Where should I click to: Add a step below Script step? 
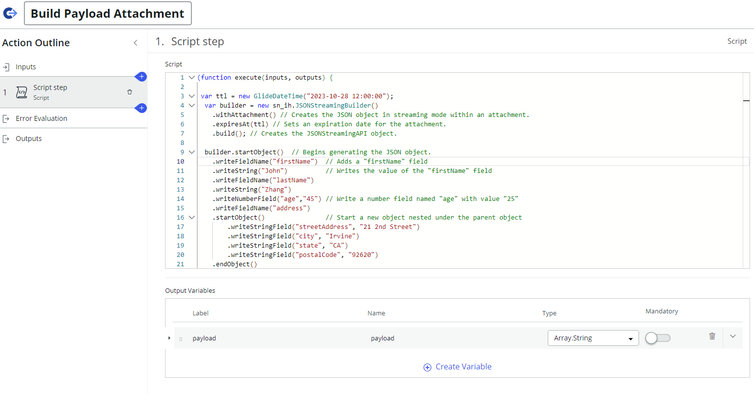[141, 108]
